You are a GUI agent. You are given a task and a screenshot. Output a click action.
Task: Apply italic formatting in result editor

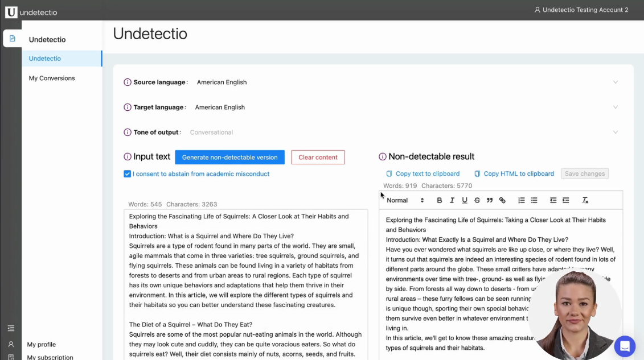[452, 200]
